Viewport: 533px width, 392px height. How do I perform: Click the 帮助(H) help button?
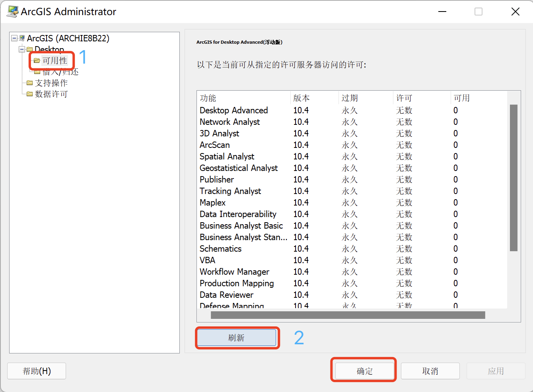point(37,371)
